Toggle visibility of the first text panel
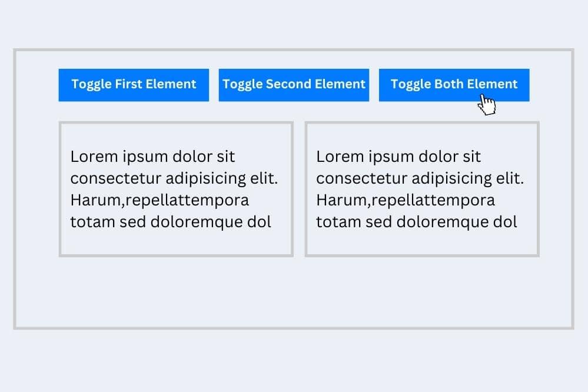 (133, 84)
